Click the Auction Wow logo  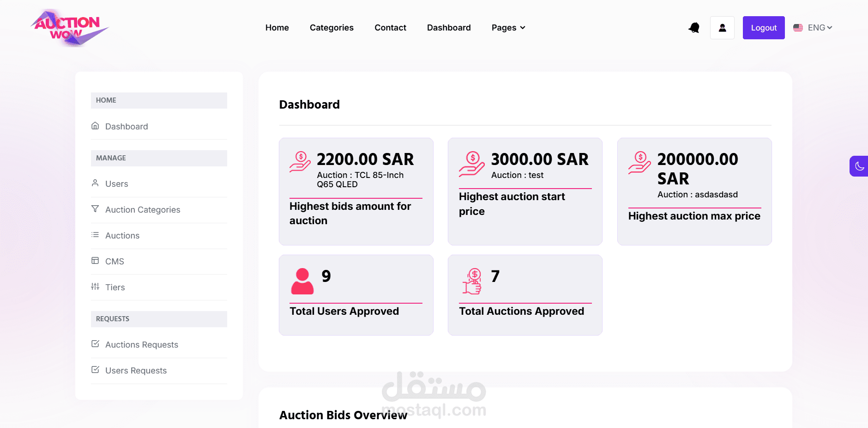pyautogui.click(x=69, y=28)
